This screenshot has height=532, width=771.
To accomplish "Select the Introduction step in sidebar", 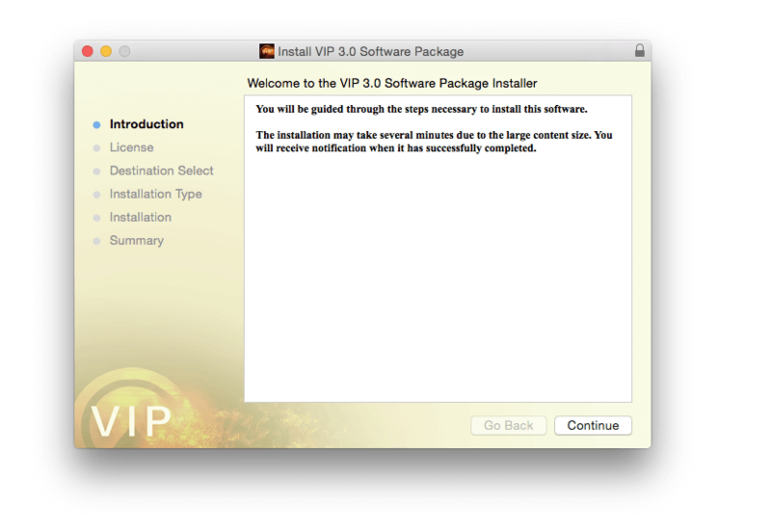I will tap(146, 124).
